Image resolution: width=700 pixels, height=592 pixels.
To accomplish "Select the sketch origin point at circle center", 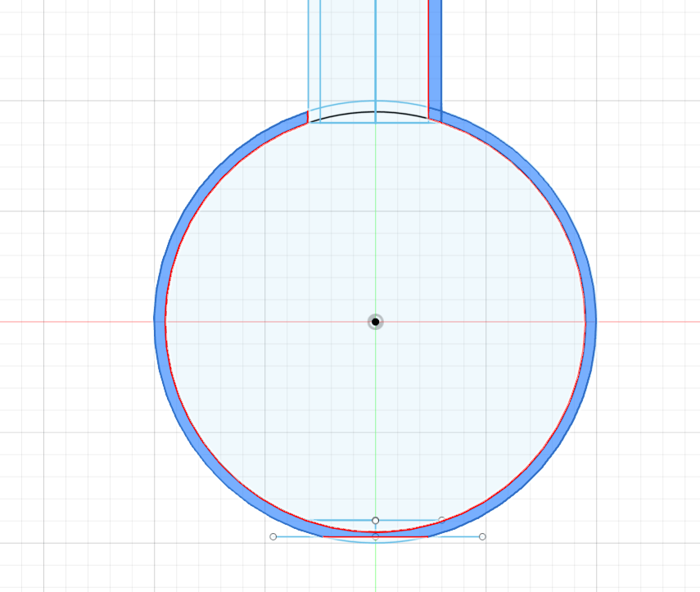I will coord(375,322).
